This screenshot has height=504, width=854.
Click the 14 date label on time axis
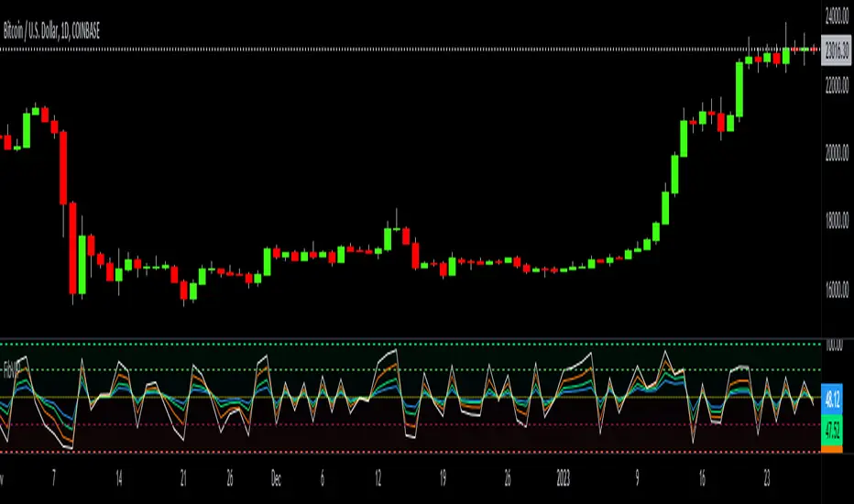coord(119,479)
